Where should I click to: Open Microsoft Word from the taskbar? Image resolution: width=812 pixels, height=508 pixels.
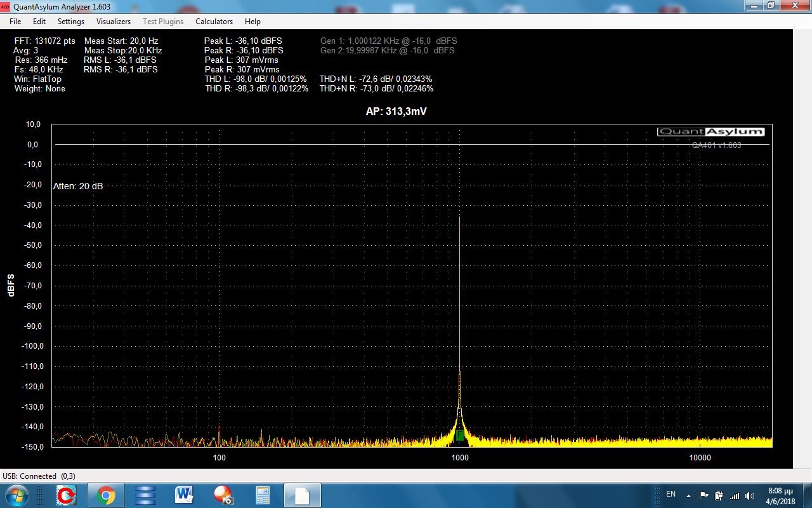click(184, 495)
